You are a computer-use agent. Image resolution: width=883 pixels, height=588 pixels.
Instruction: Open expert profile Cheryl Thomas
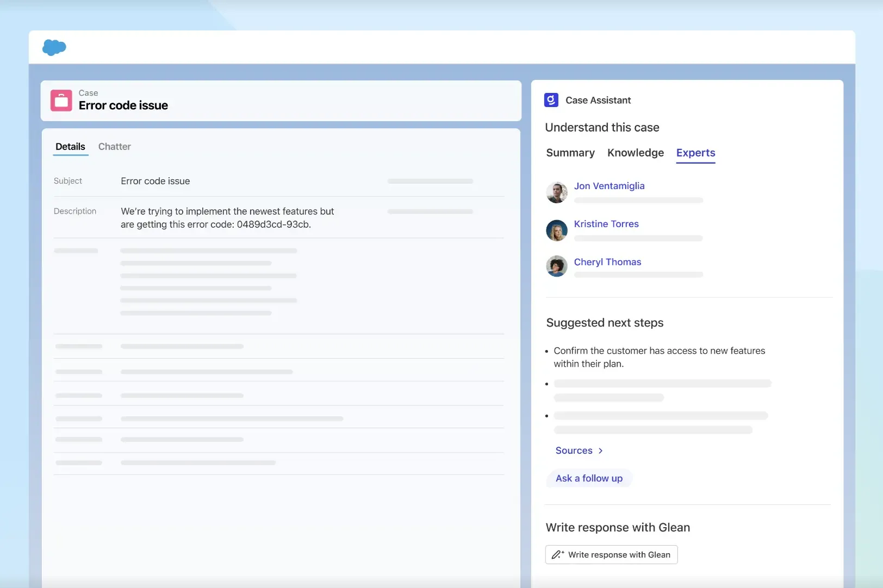[x=608, y=262]
